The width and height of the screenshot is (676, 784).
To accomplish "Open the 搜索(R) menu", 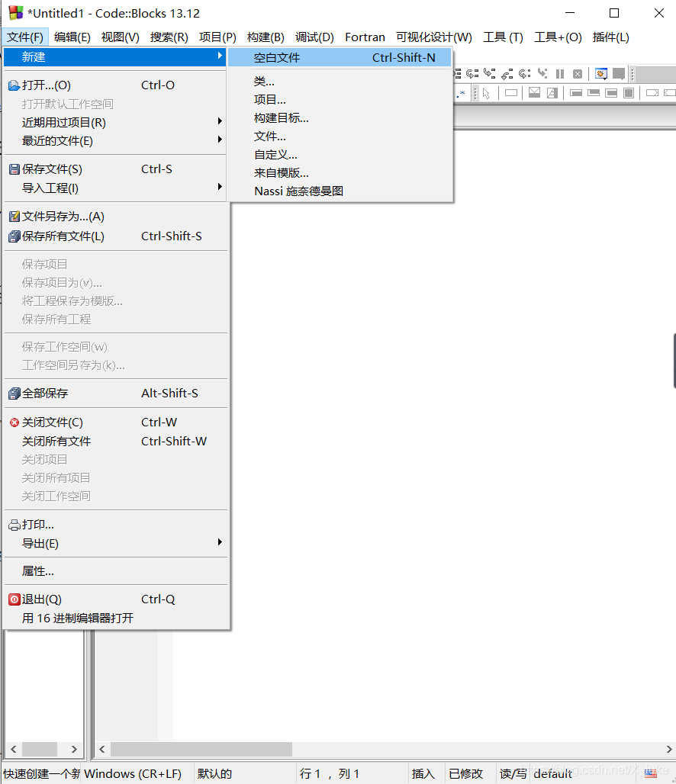I will 169,37.
